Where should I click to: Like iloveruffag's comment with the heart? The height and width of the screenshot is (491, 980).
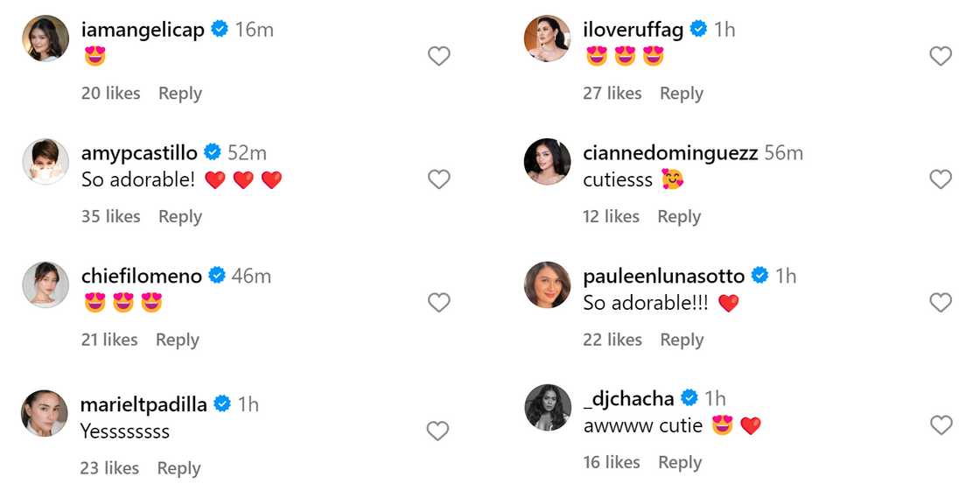pos(941,56)
